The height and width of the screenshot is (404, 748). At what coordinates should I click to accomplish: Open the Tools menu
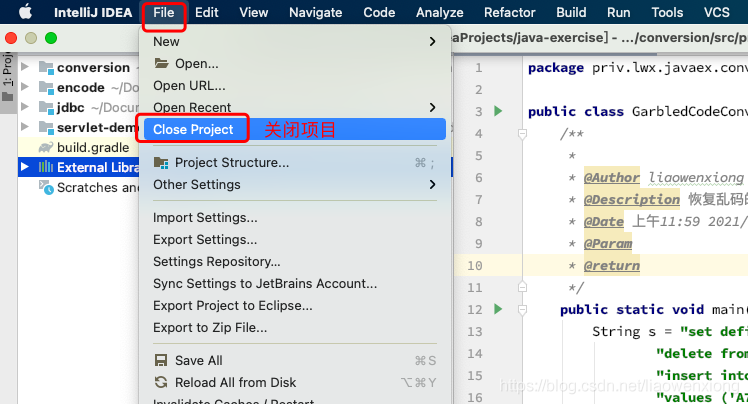(x=667, y=12)
